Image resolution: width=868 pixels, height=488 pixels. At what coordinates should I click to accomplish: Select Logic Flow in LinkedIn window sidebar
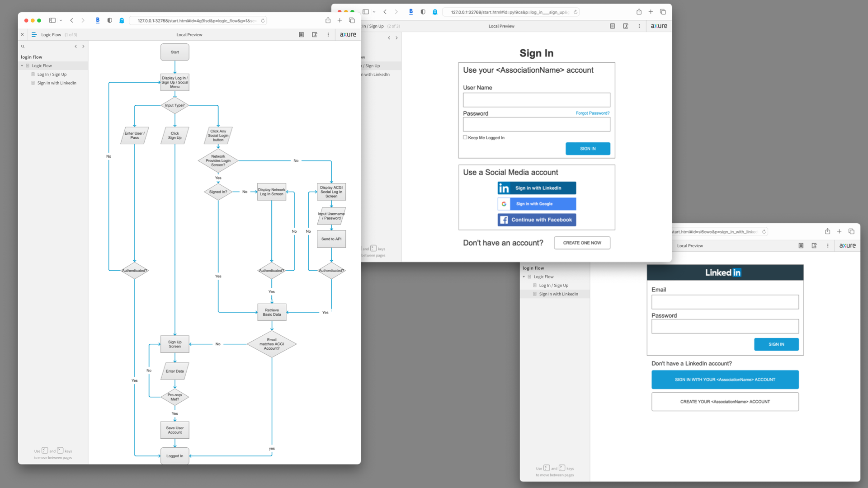[543, 277]
